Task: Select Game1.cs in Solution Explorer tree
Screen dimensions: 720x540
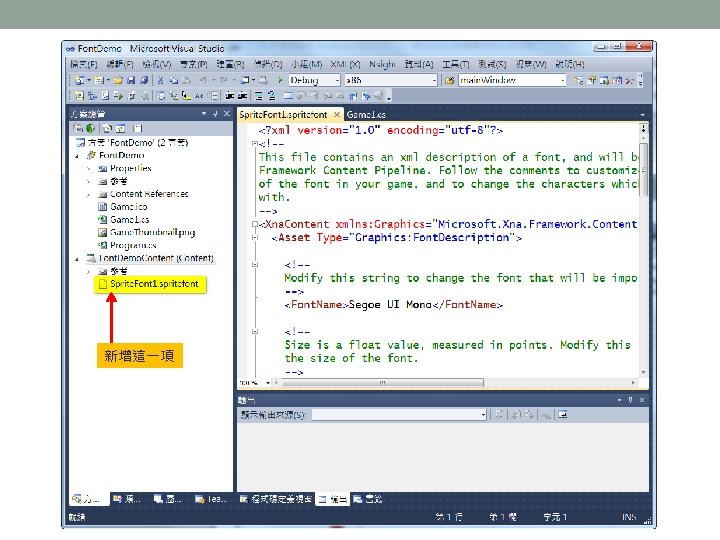Action: tap(129, 220)
